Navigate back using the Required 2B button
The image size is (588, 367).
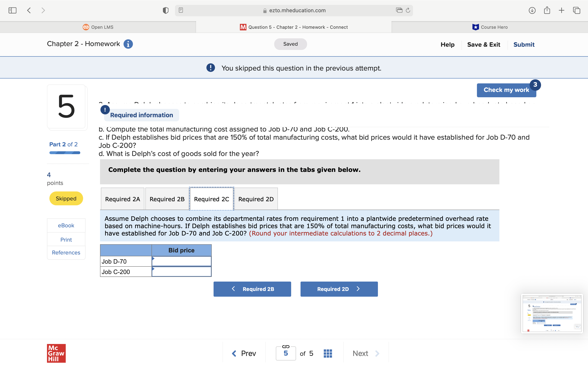point(252,289)
